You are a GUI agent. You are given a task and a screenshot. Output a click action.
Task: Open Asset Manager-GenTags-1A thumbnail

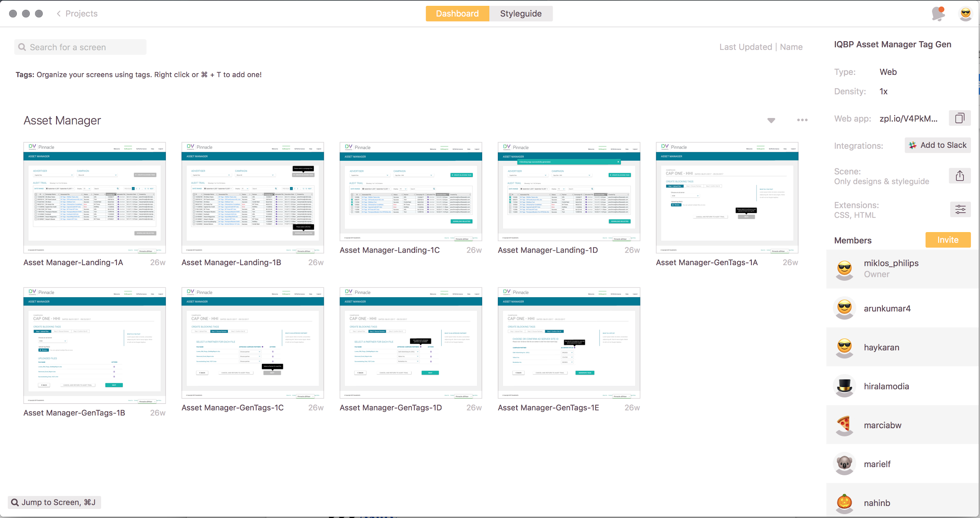coord(727,198)
